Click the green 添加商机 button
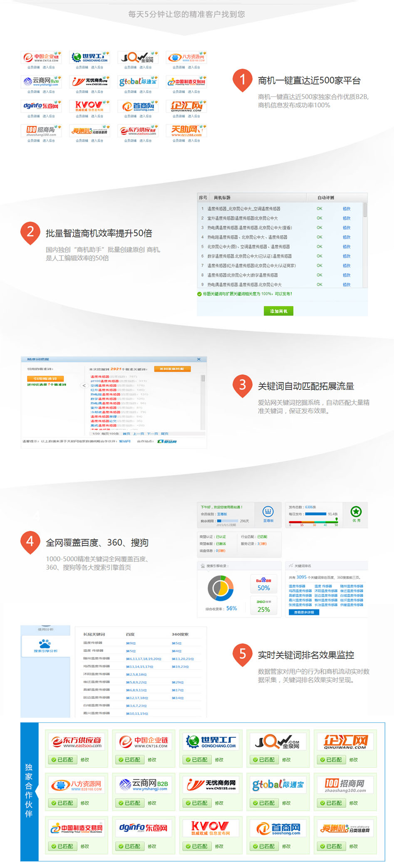This screenshot has height=868, width=394. 278,311
